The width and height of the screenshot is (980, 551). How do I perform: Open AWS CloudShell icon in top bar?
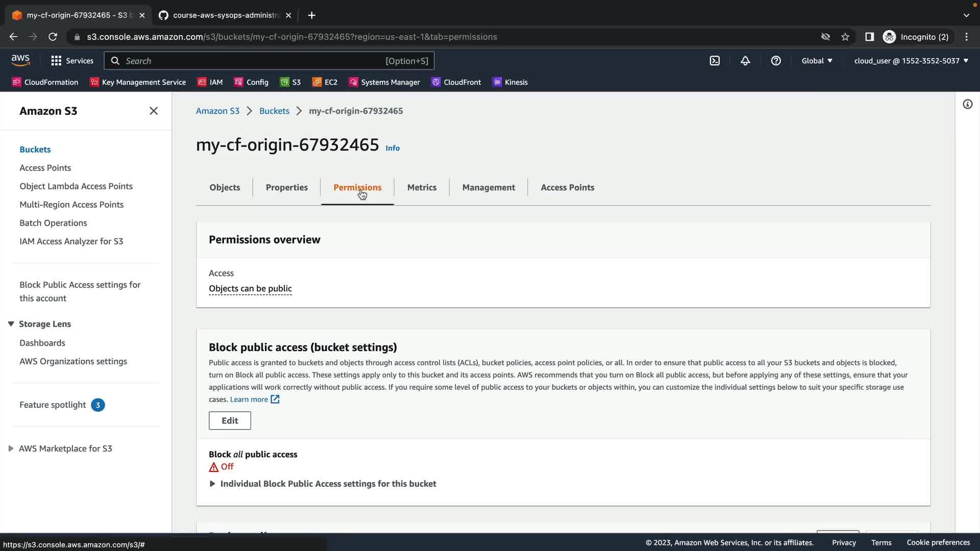pos(715,61)
